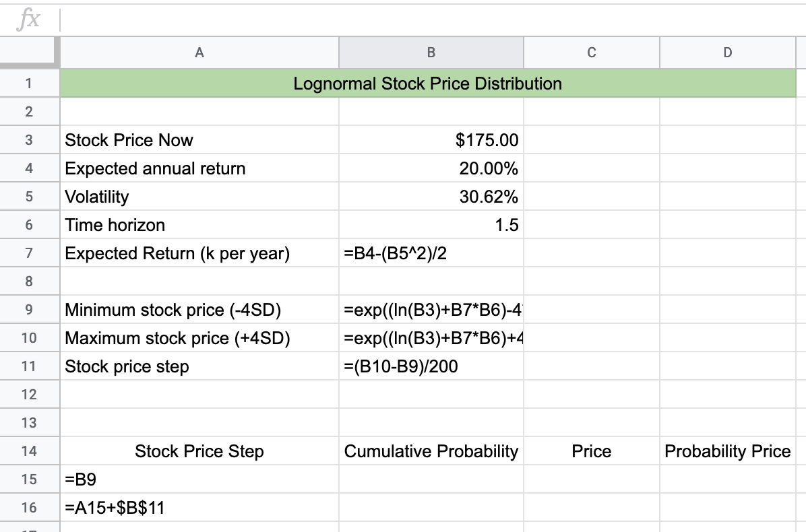Viewport: 806px width, 532px height.
Task: Click the formula bar input field
Action: pyautogui.click(x=431, y=20)
